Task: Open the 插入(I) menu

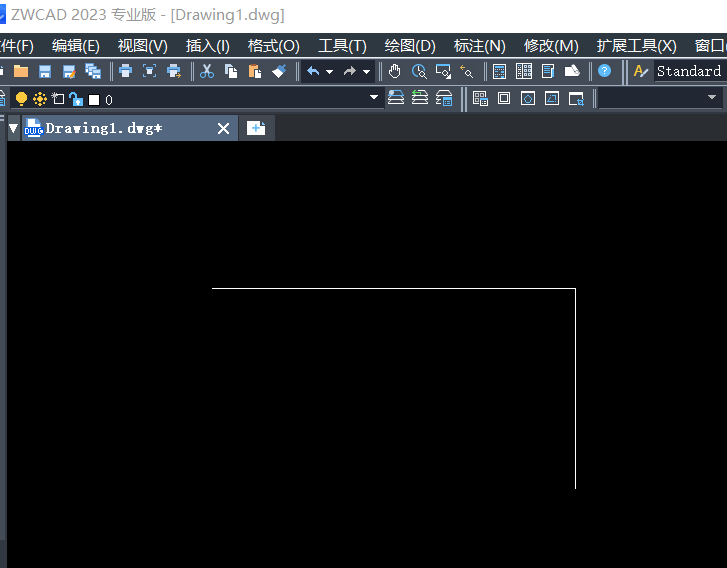Action: point(208,45)
